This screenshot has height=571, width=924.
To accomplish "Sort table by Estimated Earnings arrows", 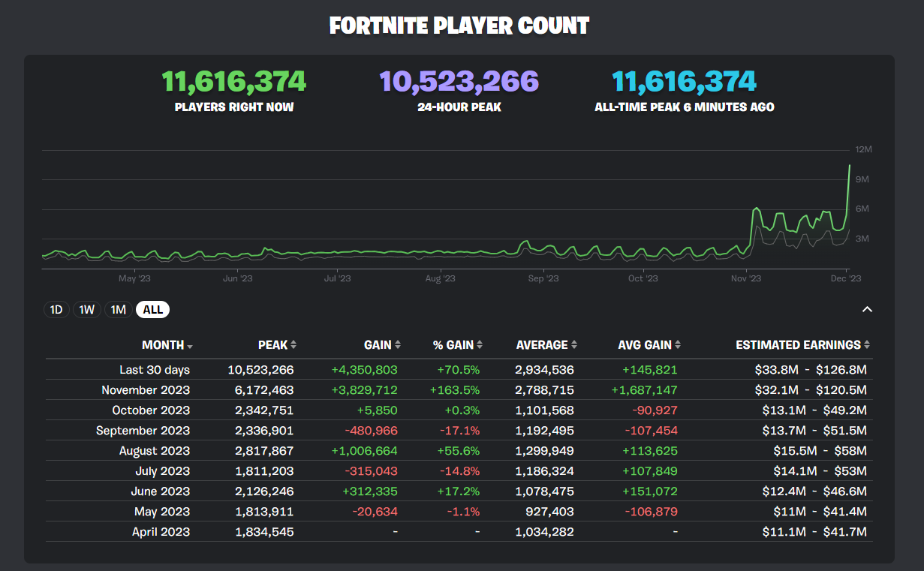I will pos(867,345).
